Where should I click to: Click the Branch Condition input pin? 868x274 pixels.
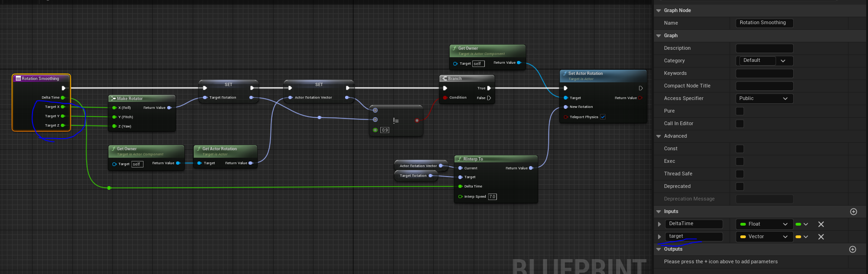point(445,98)
